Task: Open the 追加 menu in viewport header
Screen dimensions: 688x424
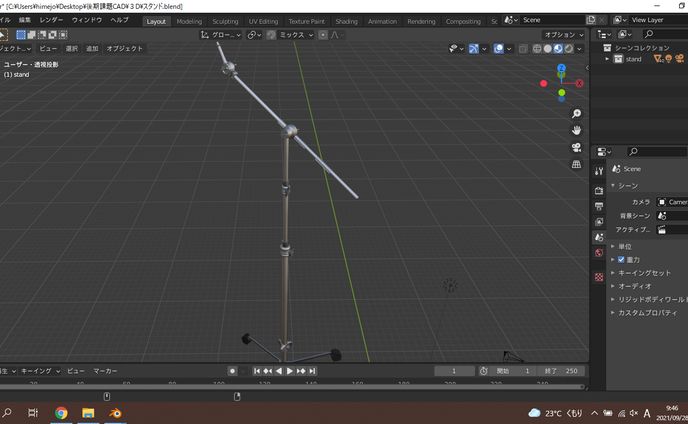Action: [x=92, y=48]
